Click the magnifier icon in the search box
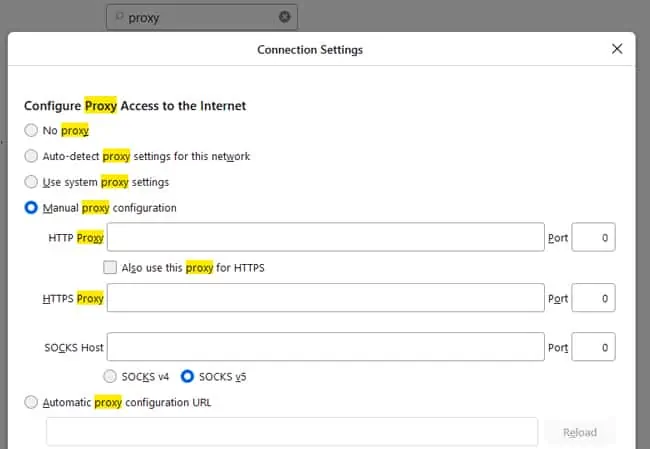This screenshot has height=449, width=650. point(119,17)
